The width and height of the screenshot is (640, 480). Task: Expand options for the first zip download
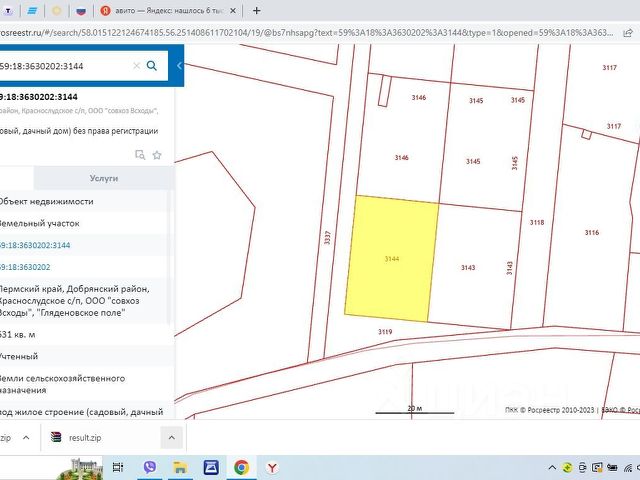click(26, 438)
